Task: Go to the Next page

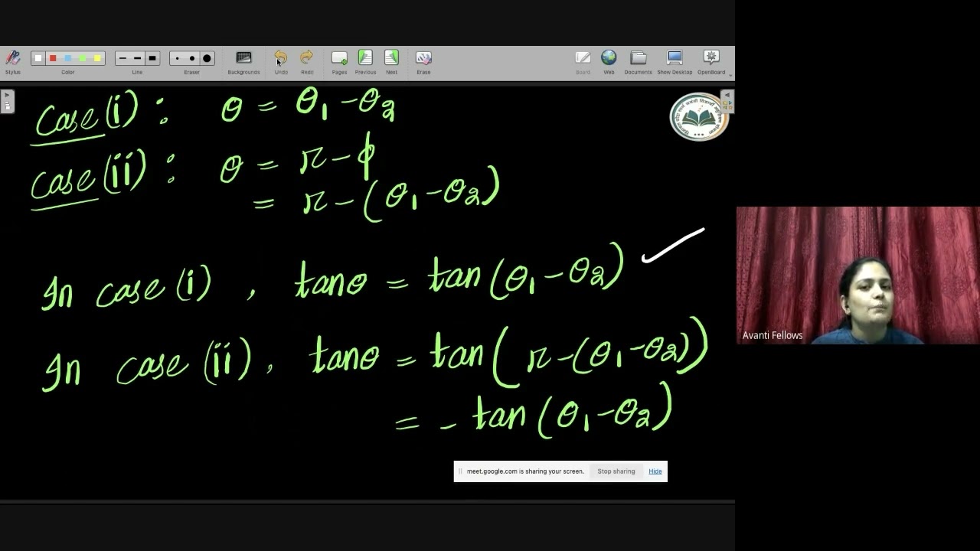Action: coord(391,61)
